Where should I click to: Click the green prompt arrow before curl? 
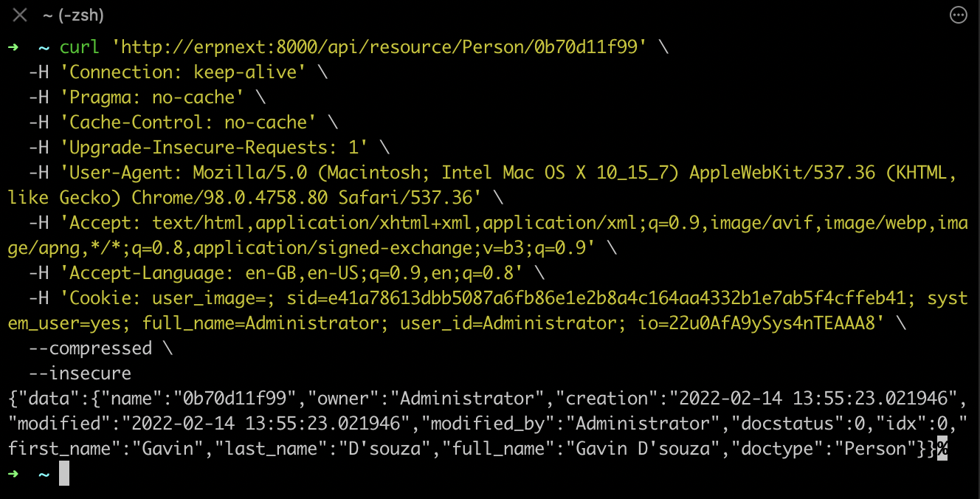pos(13,47)
